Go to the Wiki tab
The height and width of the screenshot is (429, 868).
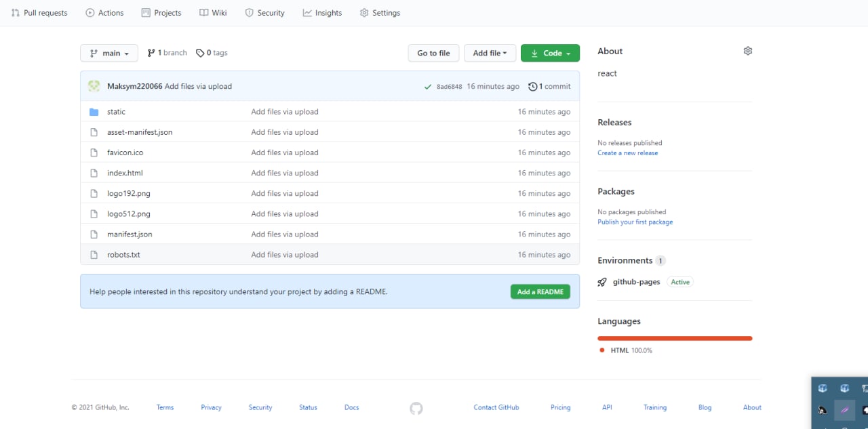213,13
